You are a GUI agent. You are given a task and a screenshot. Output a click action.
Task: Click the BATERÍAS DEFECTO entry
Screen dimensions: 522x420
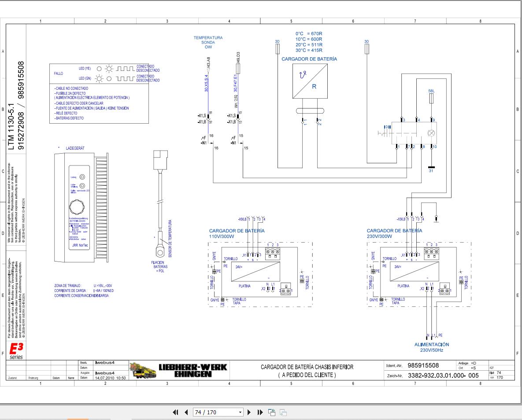pyautogui.click(x=69, y=118)
